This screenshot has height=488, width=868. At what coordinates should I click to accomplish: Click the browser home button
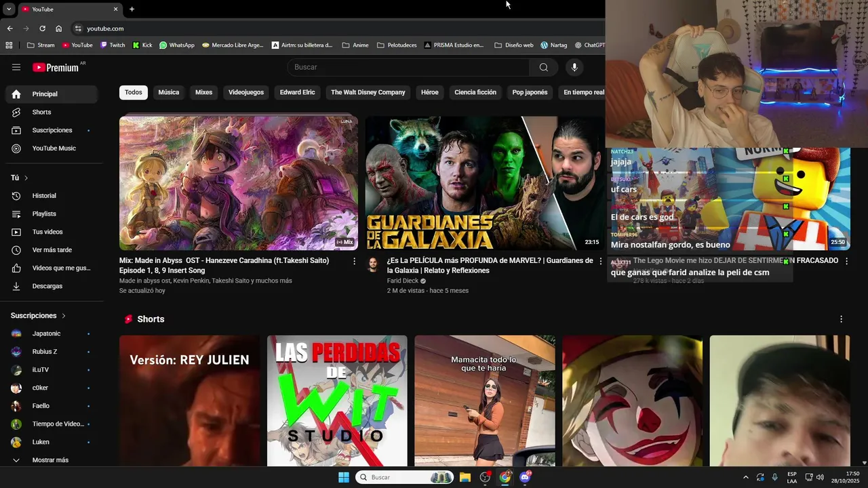pyautogui.click(x=58, y=28)
